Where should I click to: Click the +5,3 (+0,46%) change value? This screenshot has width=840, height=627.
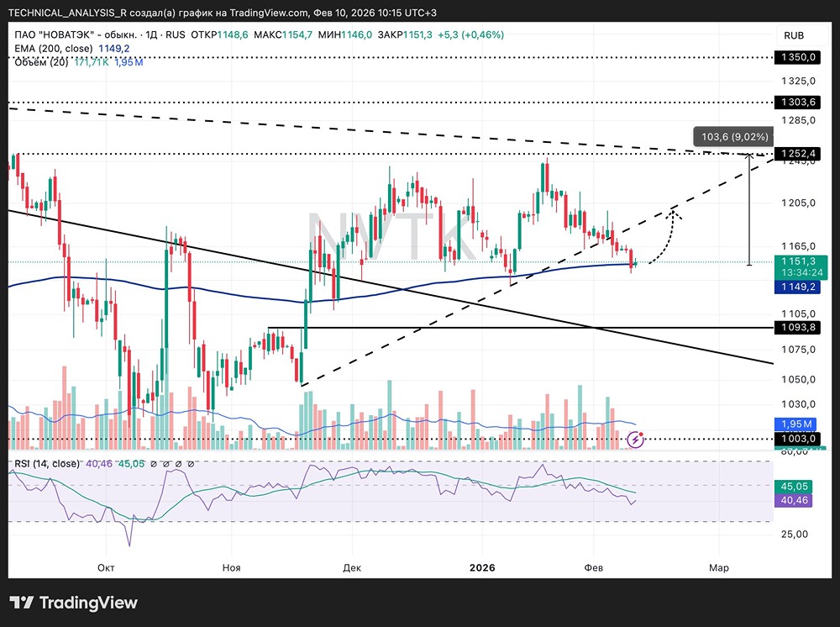pos(471,34)
